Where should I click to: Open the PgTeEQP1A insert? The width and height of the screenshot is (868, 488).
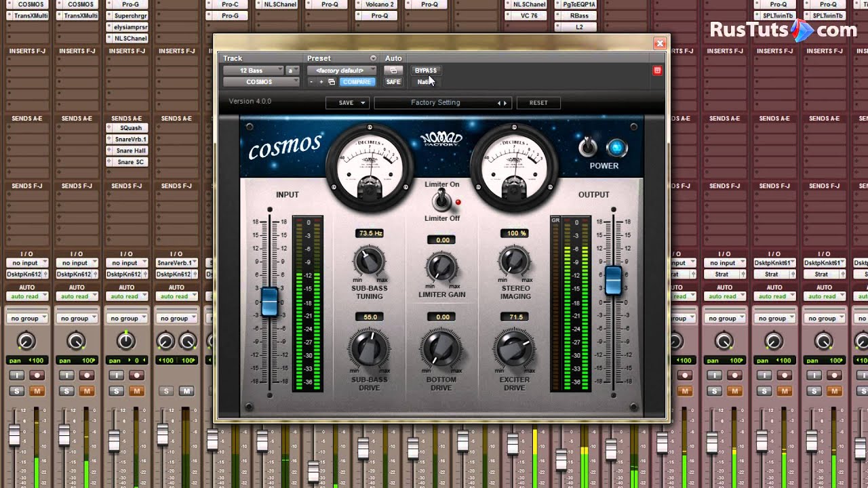(576, 4)
